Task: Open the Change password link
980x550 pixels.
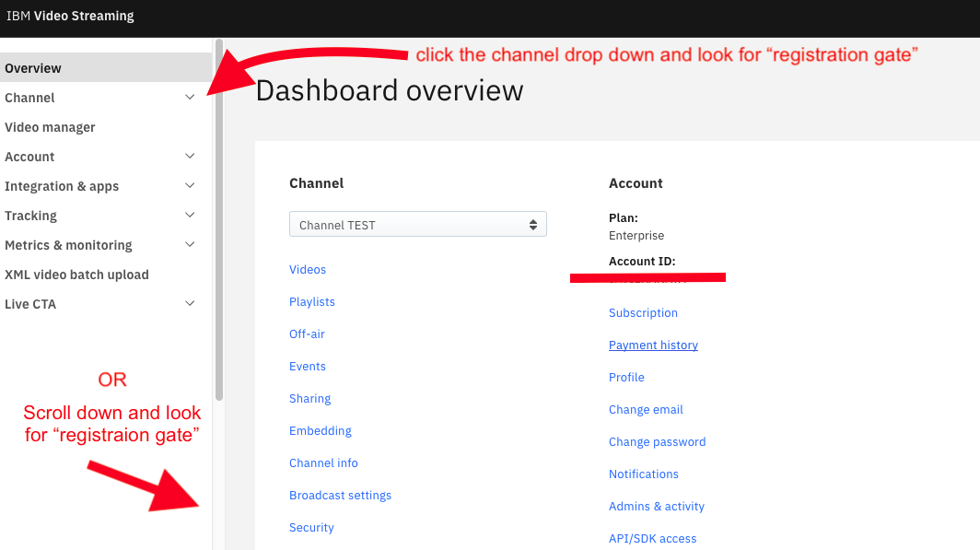Action: coord(658,442)
